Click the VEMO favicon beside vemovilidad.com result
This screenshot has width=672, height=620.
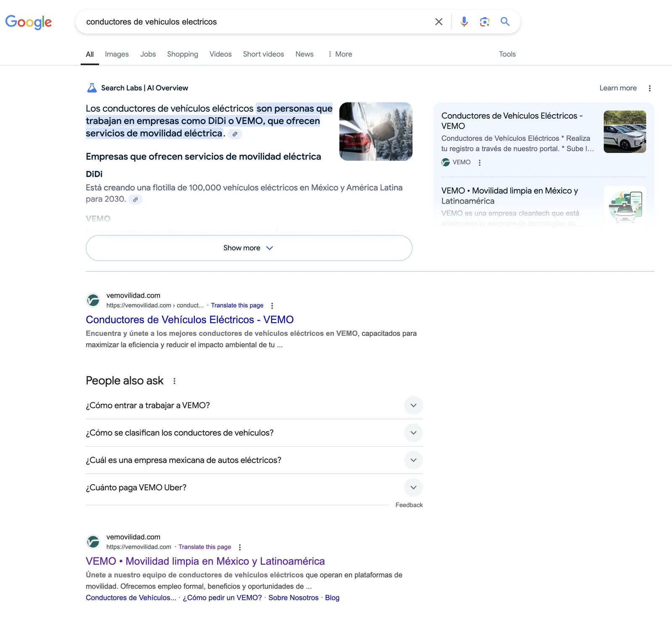coord(93,300)
